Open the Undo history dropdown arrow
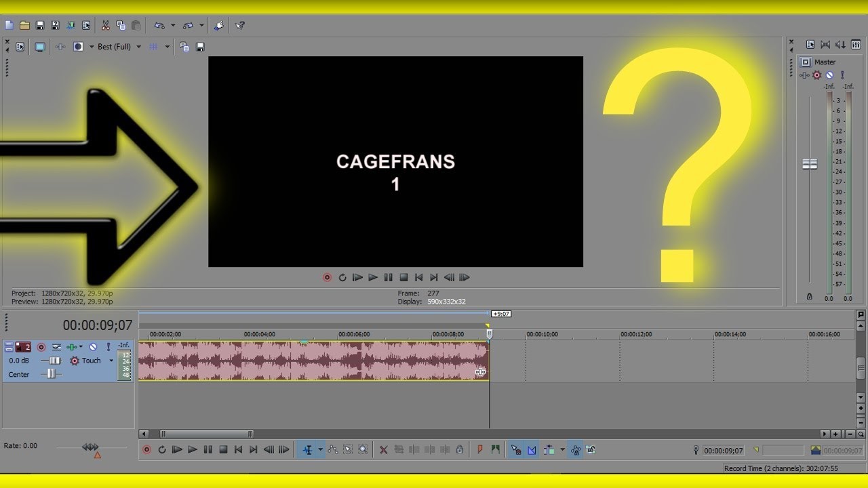The height and width of the screenshot is (488, 868). (173, 26)
